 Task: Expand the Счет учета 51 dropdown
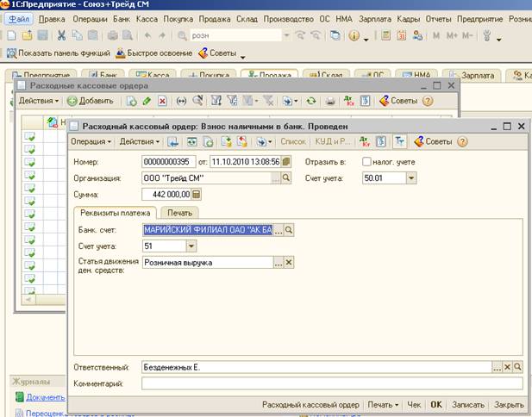(x=191, y=246)
